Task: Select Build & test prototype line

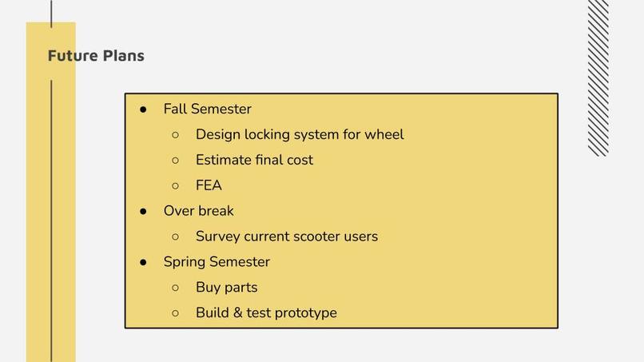Action: pos(266,312)
